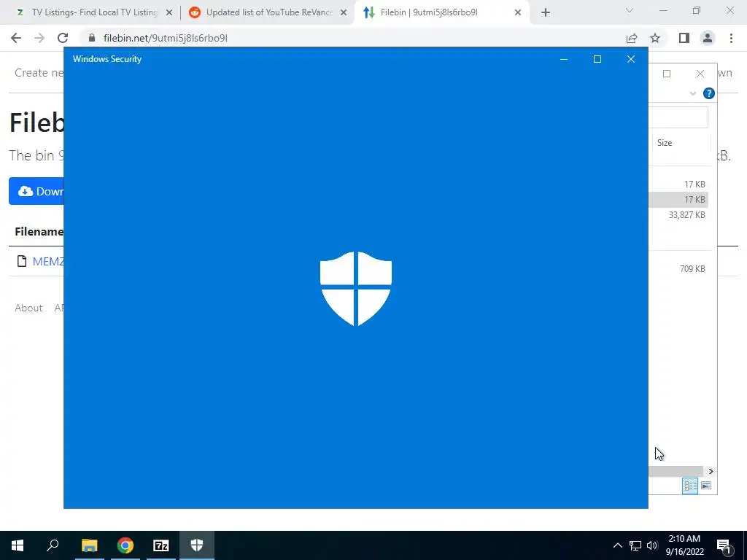Open the About link in Filebin footer
Image resolution: width=747 pixels, height=560 pixels.
28,308
